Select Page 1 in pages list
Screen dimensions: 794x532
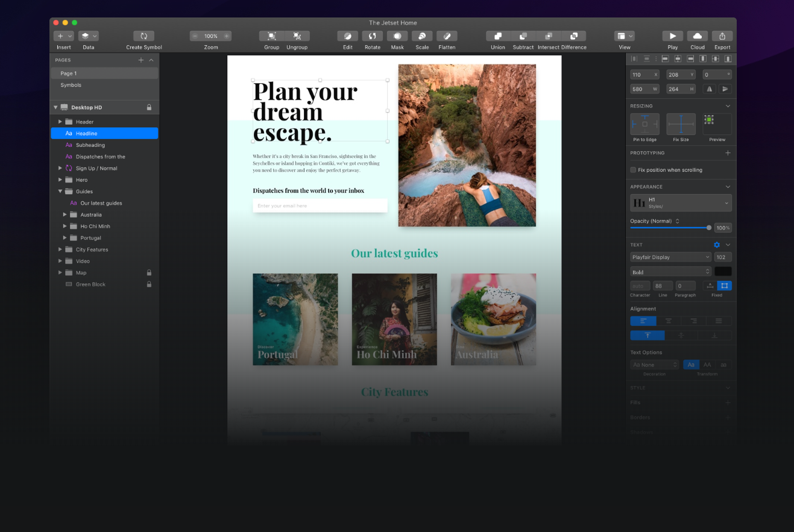(104, 73)
